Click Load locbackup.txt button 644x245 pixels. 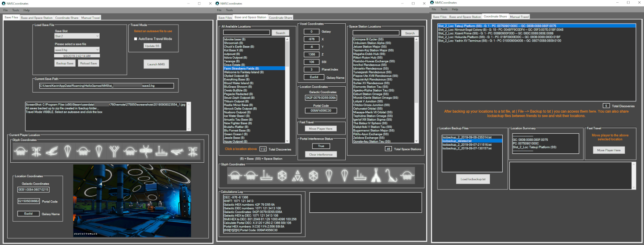pyautogui.click(x=473, y=179)
